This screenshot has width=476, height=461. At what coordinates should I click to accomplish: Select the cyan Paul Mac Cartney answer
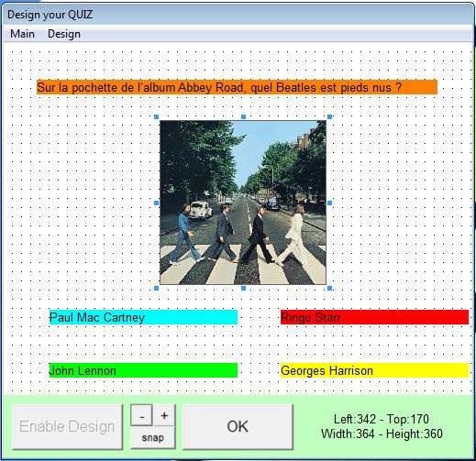(143, 317)
